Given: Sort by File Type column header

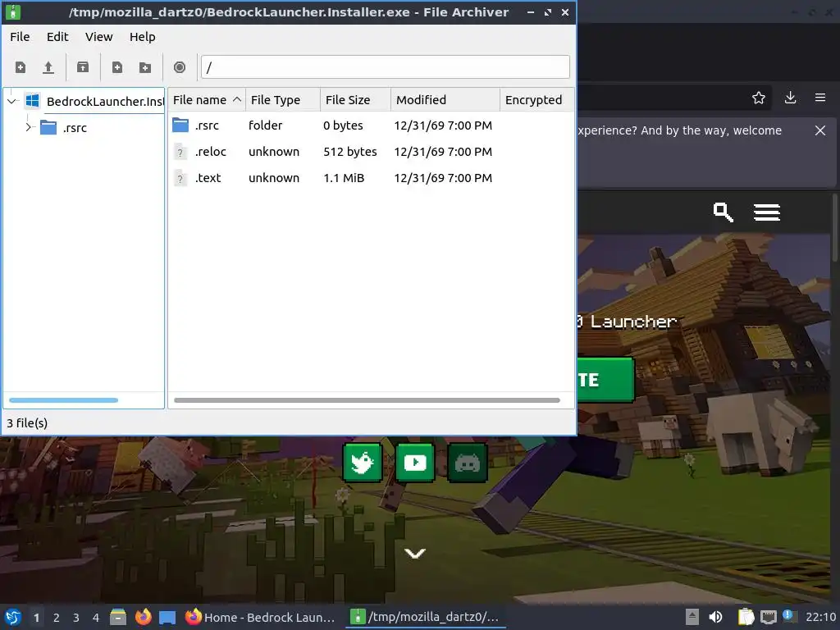Looking at the screenshot, I should [283, 100].
